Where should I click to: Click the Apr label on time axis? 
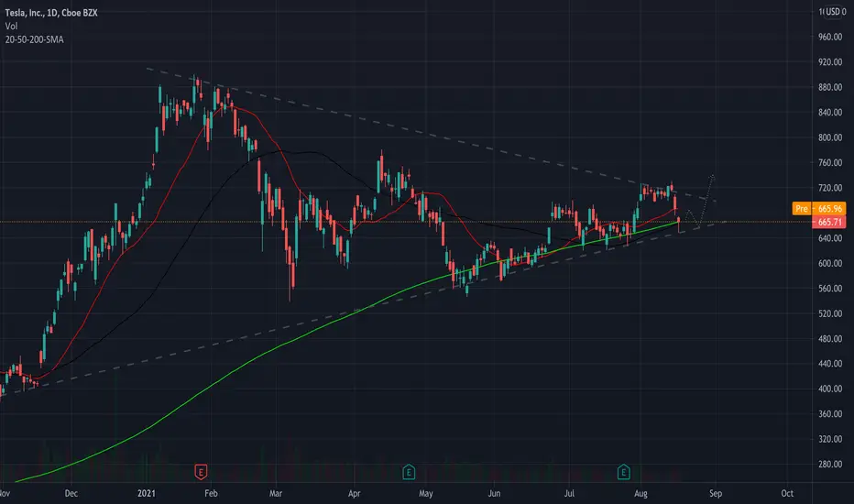[354, 493]
